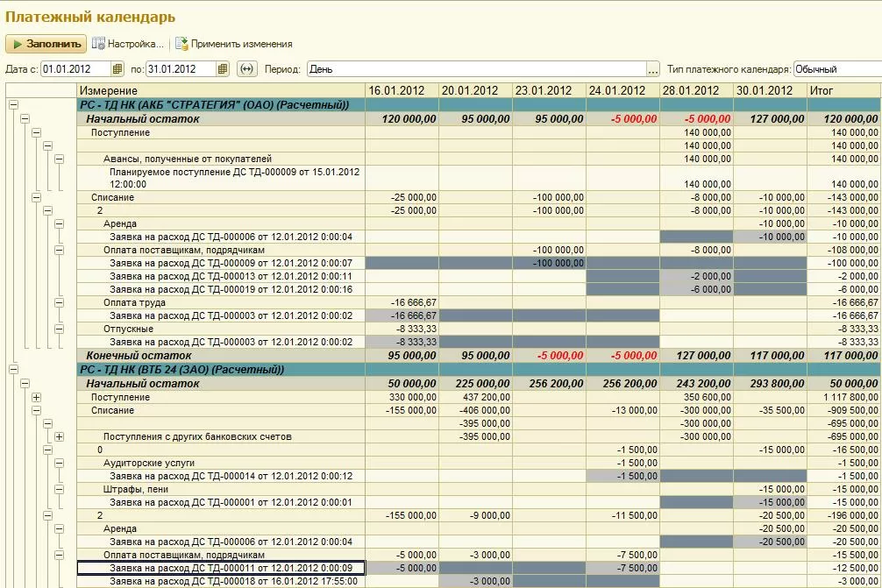
Task: Collapse the Оплата труда group
Action: pos(59,302)
